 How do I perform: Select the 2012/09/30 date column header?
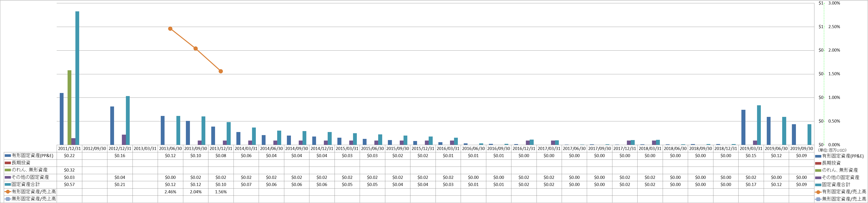pos(95,149)
